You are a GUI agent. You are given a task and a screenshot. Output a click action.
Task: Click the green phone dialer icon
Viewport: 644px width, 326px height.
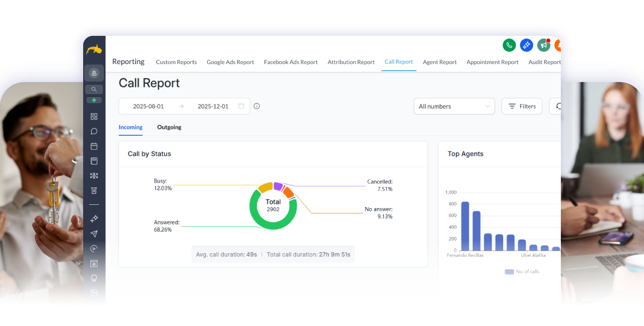tap(509, 46)
